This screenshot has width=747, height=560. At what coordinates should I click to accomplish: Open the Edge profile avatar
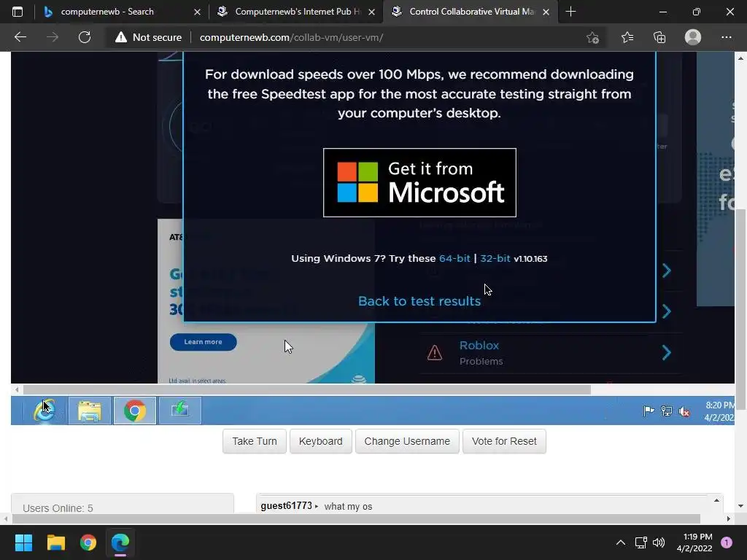coord(693,37)
